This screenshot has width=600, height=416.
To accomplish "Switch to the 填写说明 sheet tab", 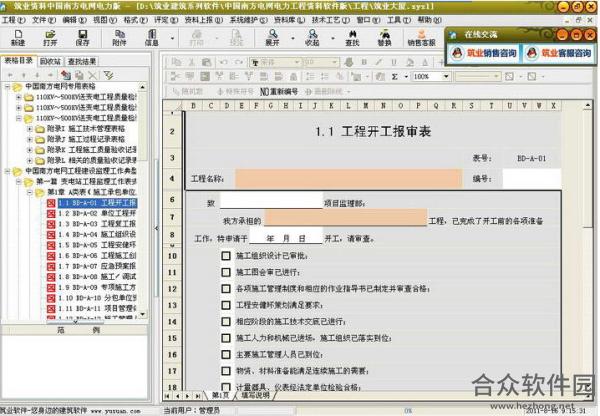I will [x=255, y=395].
